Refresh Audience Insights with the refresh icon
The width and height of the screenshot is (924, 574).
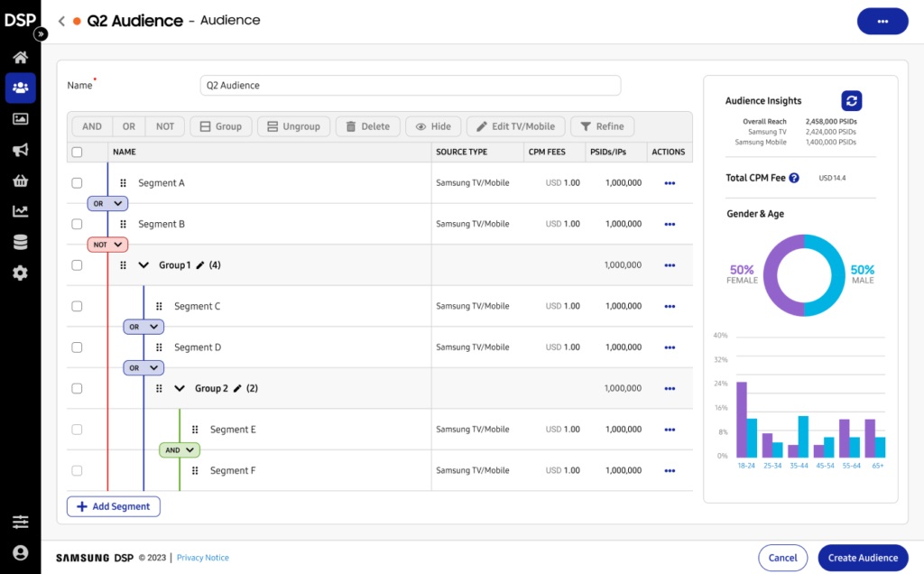tap(851, 101)
